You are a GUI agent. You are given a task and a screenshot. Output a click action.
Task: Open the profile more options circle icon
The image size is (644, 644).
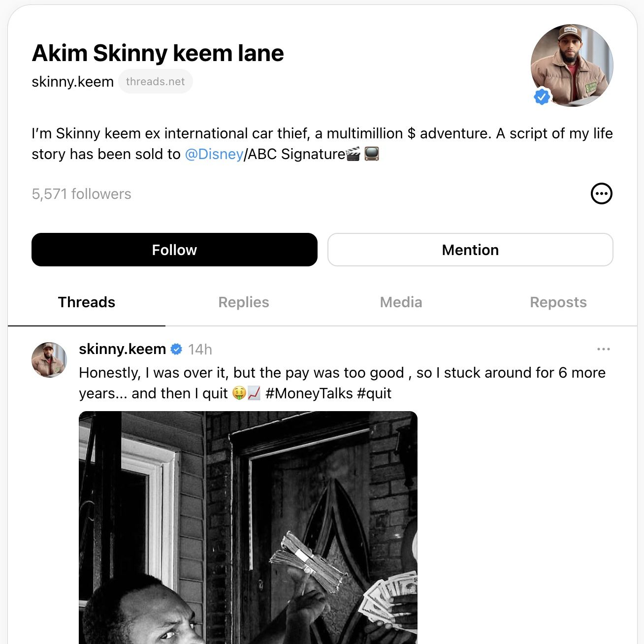[x=601, y=193]
